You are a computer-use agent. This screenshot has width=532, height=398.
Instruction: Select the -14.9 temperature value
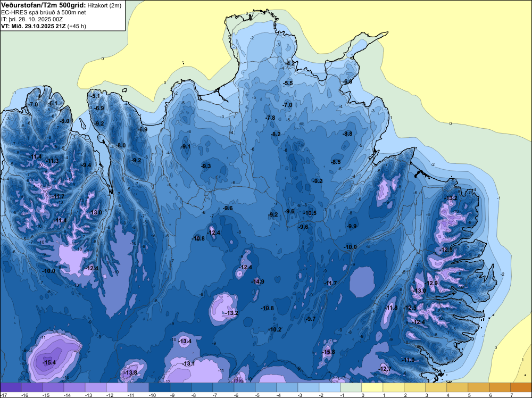point(258,281)
